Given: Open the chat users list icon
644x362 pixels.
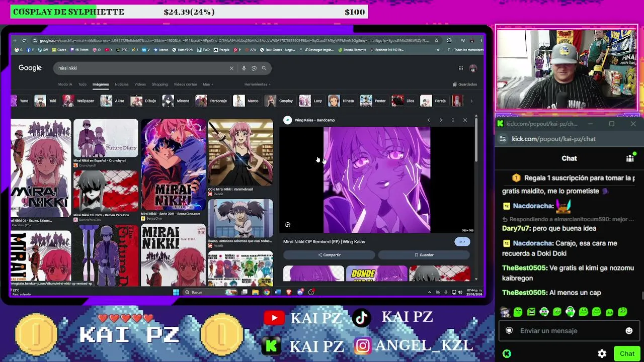Looking at the screenshot, I should point(630,158).
